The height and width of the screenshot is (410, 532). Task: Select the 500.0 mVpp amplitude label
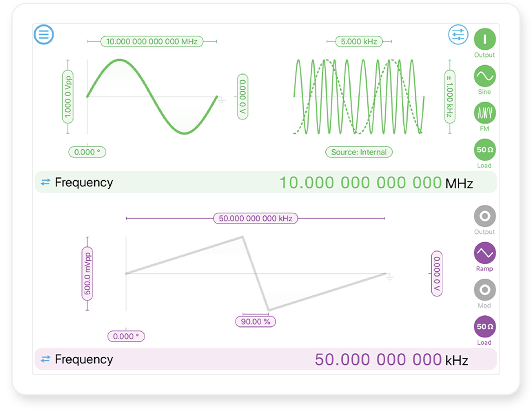coord(87,273)
